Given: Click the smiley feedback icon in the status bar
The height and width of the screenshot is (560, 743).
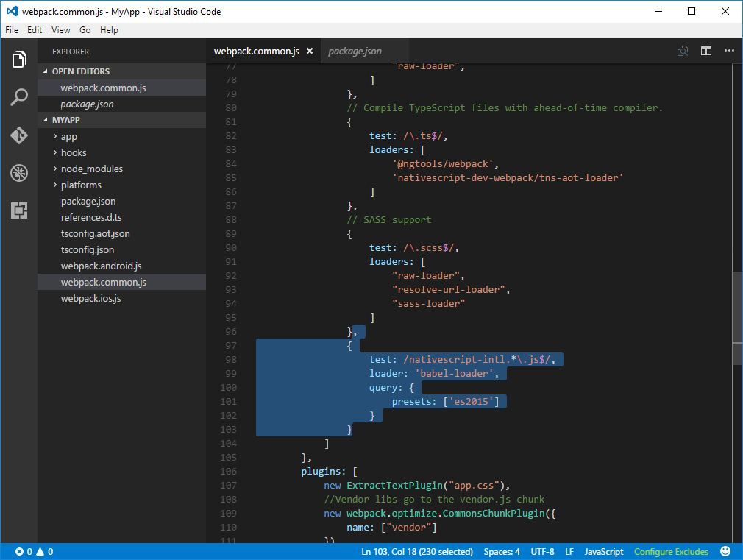Looking at the screenshot, I should click(x=725, y=551).
